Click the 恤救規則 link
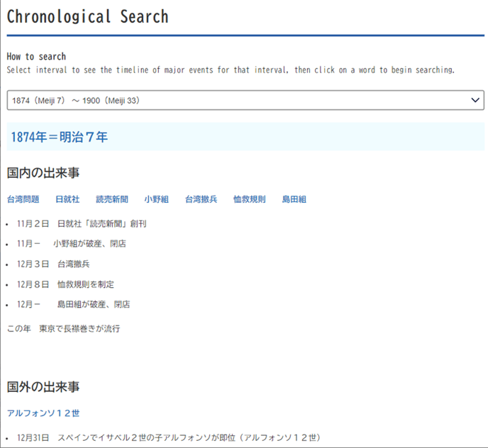 (250, 199)
